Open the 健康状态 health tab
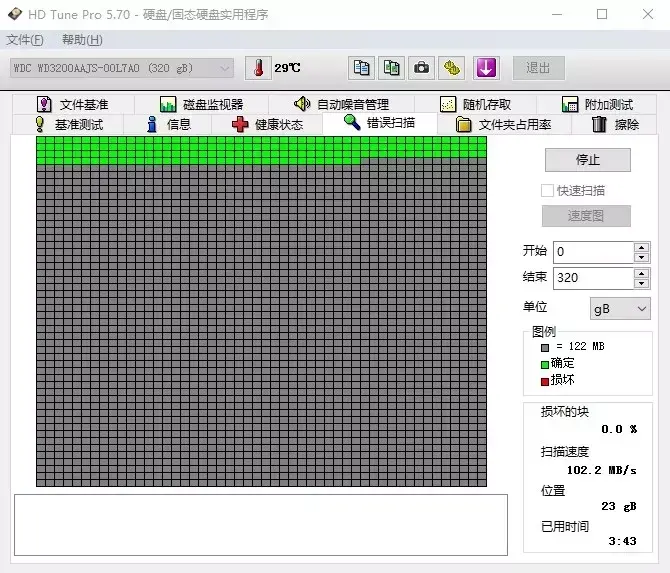Screen dimensions: 670x573 click(x=267, y=124)
